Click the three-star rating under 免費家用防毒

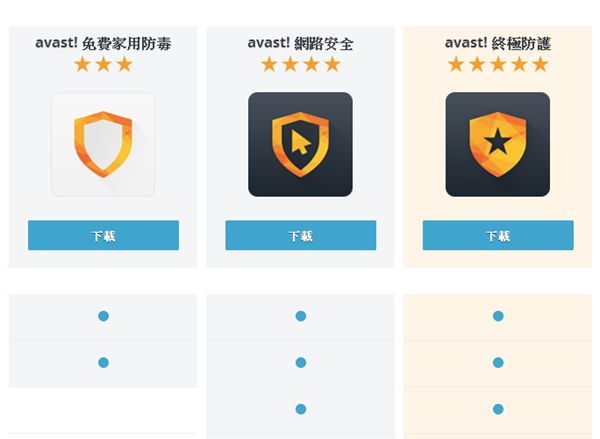(103, 65)
